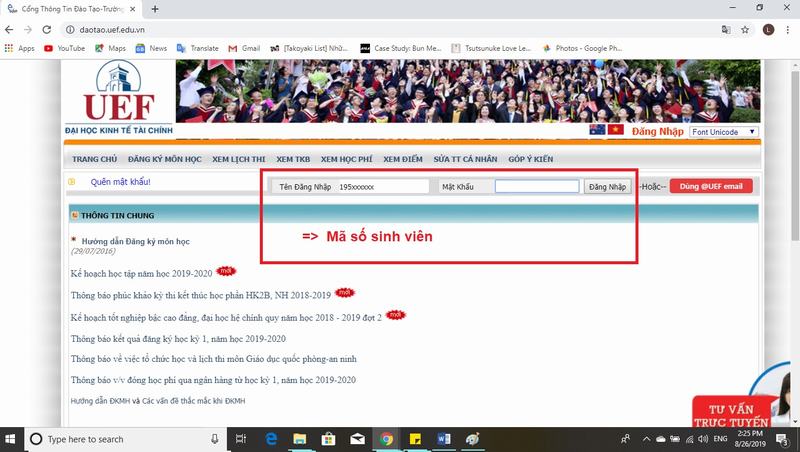
Task: Open Kế hoạch học tập năm học 2019-2020
Action: coord(141,273)
